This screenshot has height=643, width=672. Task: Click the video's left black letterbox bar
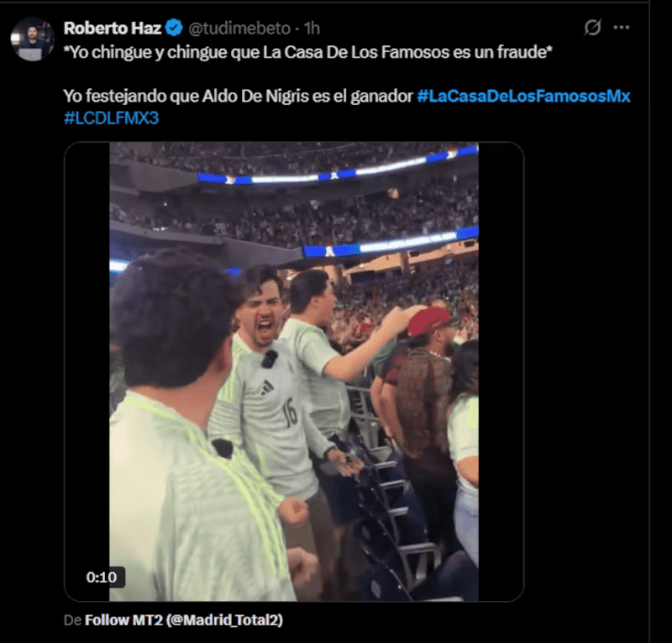(x=87, y=370)
